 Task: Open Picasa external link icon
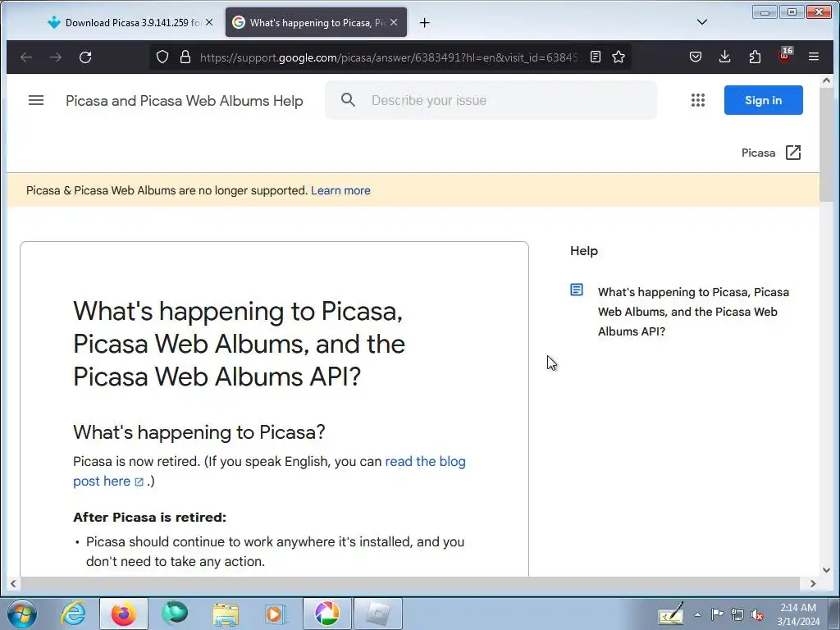tap(793, 153)
